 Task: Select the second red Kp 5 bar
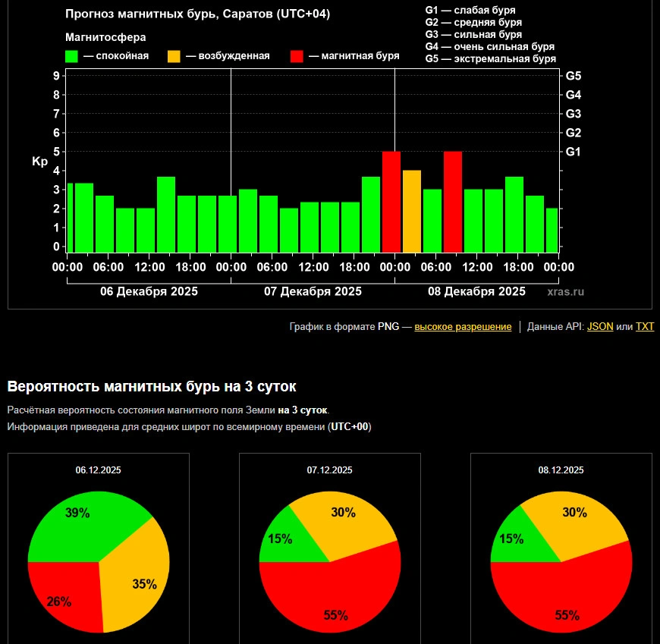453,202
